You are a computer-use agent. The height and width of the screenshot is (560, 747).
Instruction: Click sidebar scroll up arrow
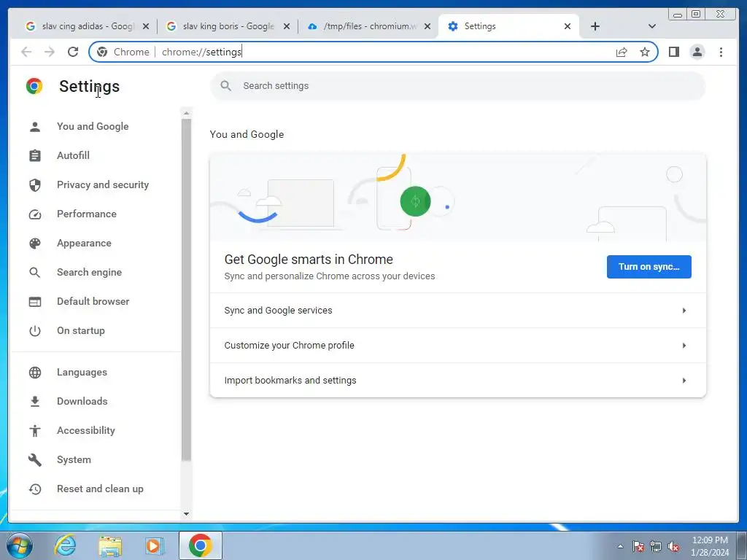coord(186,113)
